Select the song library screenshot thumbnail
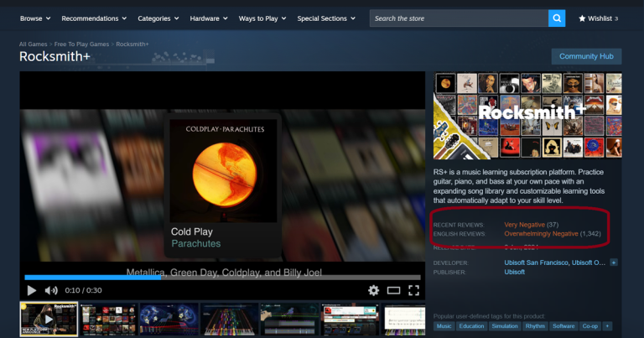The width and height of the screenshot is (644, 338). (350, 319)
